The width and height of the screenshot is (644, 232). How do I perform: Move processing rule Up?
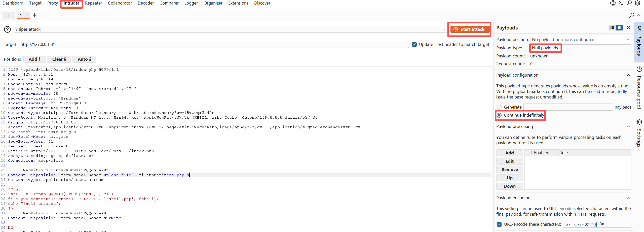[510, 178]
